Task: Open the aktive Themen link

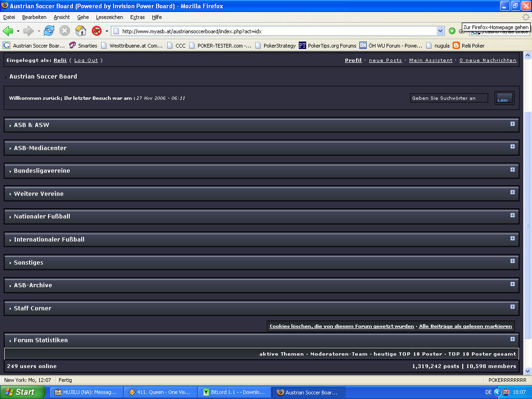Action: coord(282,354)
